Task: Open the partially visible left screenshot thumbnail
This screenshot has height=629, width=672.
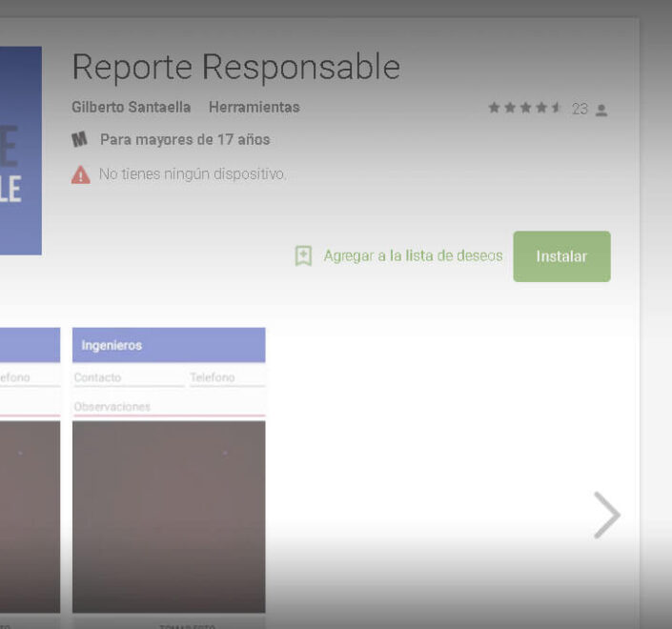Action: (30, 478)
